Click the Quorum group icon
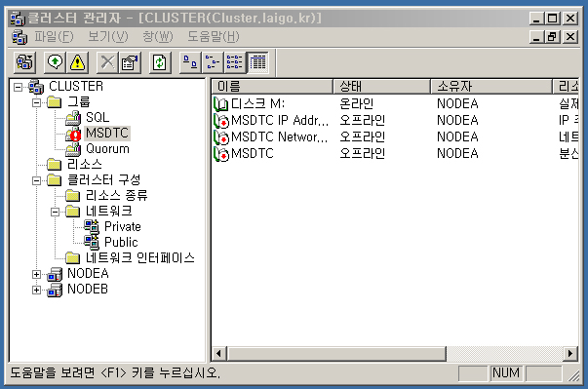Viewport: 588px width, 389px height. click(x=73, y=149)
